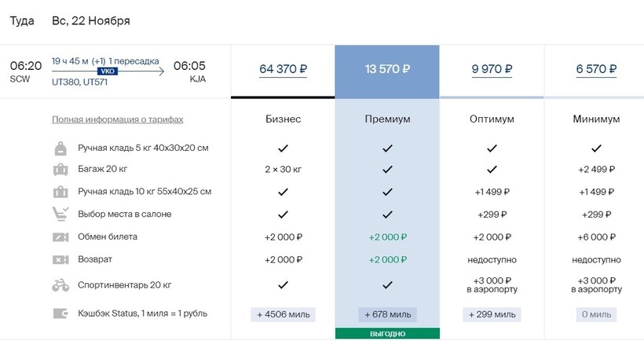Click the +4506 миль cashback badge

pyautogui.click(x=283, y=314)
